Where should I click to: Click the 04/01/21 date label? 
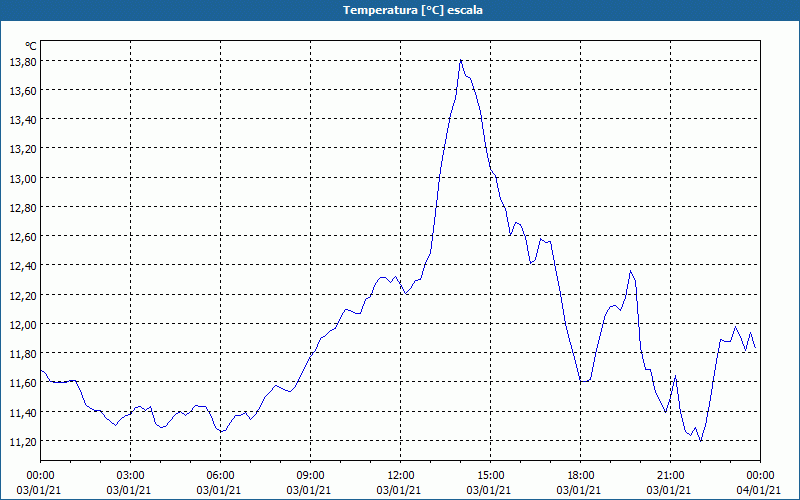click(759, 490)
